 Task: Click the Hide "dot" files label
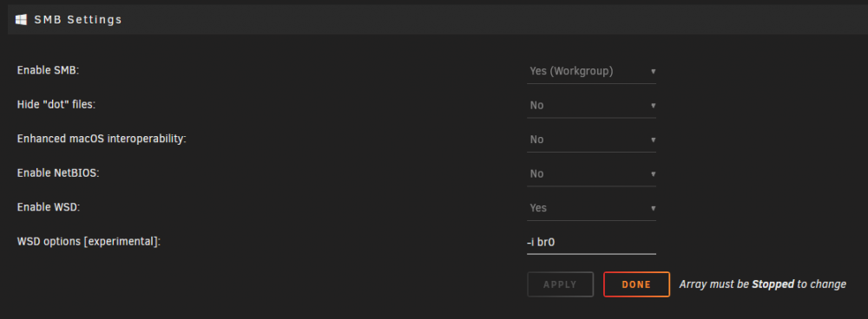point(56,105)
